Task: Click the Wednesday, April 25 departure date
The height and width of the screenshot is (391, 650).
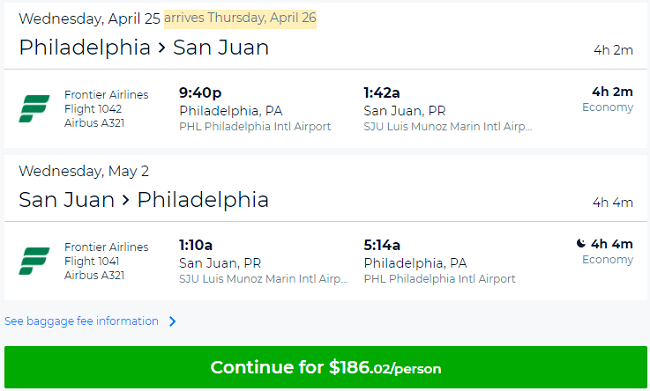Action: pos(90,19)
